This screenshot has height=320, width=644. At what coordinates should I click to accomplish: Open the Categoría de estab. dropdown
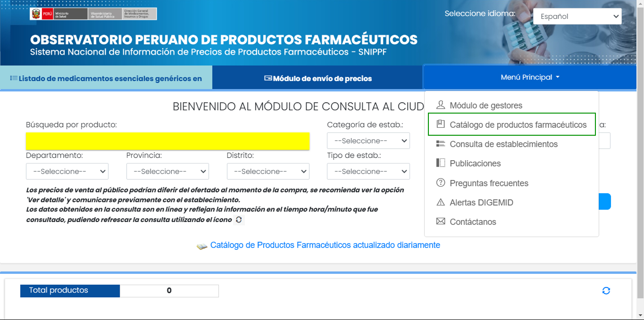pos(368,141)
